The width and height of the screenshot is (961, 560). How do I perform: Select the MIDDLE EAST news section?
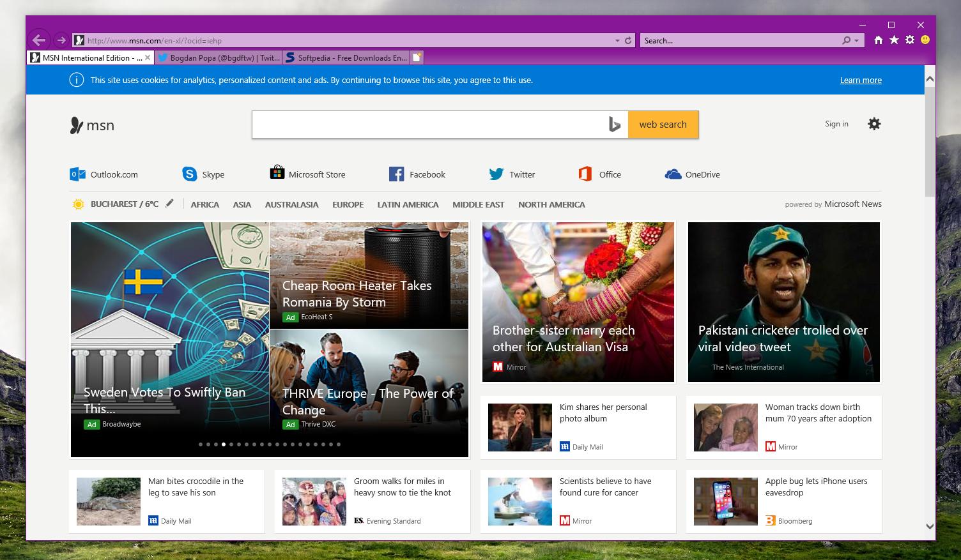pos(479,205)
